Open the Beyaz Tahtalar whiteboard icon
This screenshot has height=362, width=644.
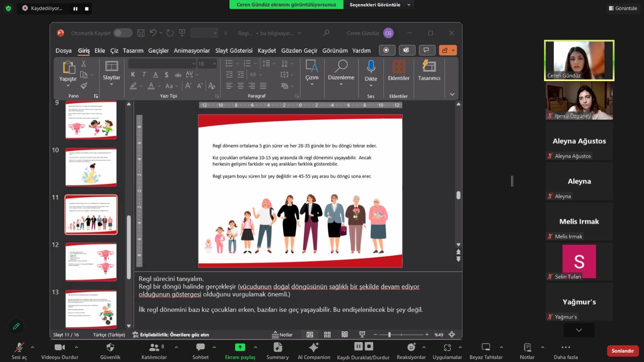(x=486, y=347)
